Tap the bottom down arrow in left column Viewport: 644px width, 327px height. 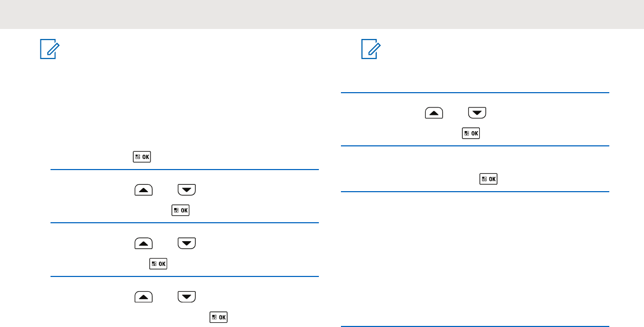[187, 296]
